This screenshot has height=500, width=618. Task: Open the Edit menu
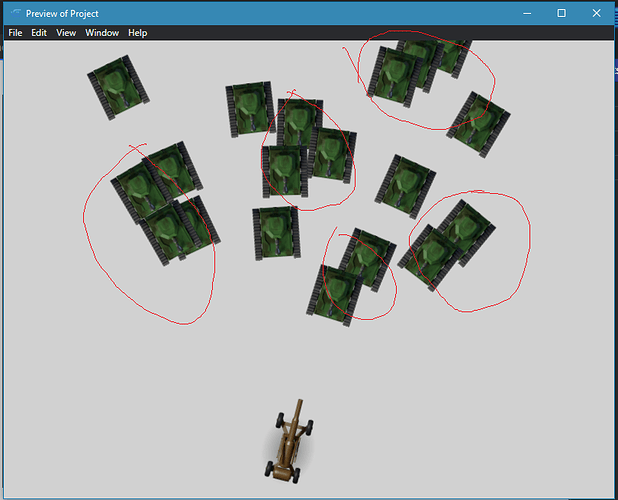point(39,33)
